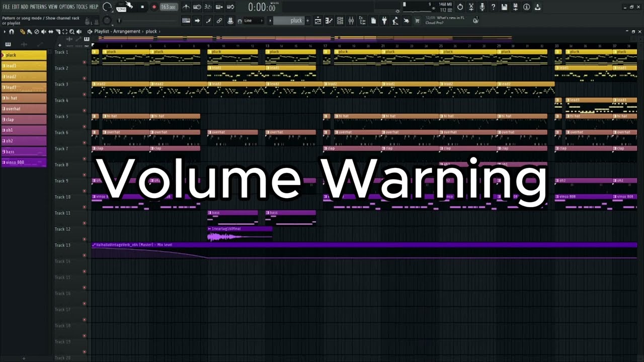
Task: Show pattern clips piano icon in picker
Action: [8, 45]
